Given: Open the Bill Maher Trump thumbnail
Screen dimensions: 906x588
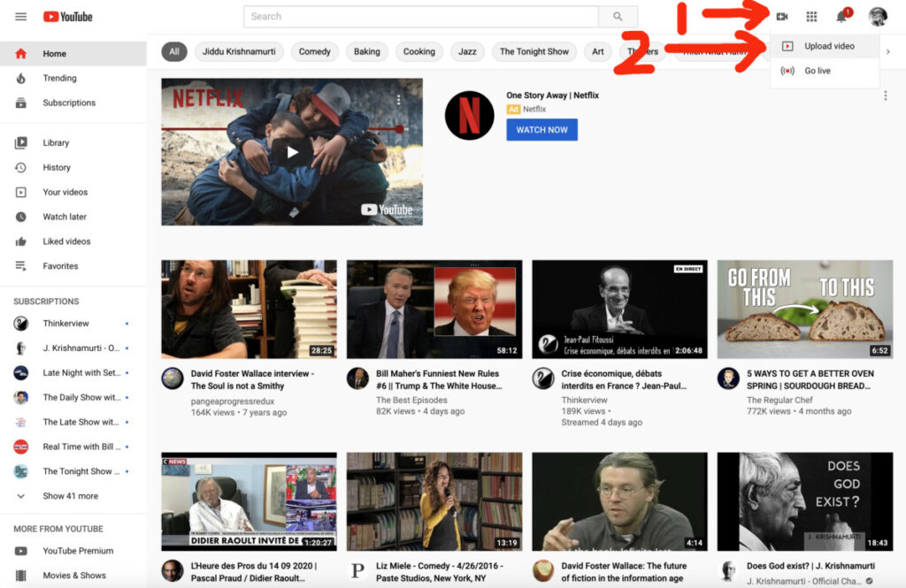Looking at the screenshot, I should coord(434,309).
